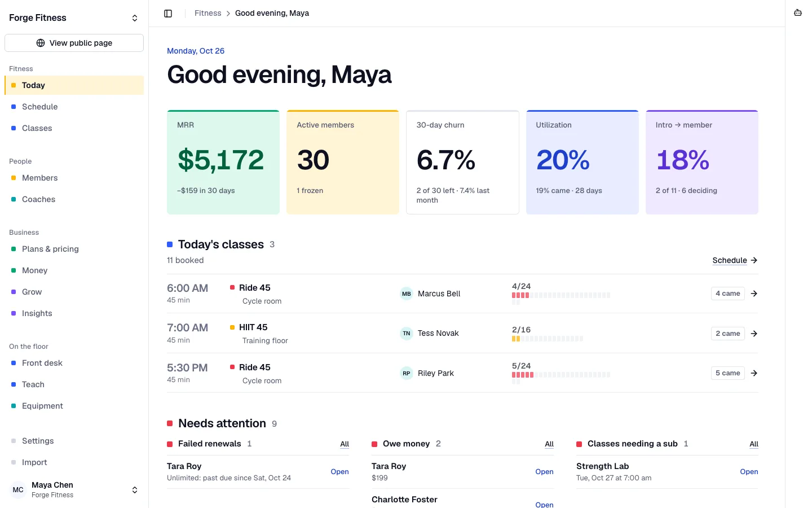This screenshot has height=508, width=812.
Task: Click the Utilization 20% card
Action: (582, 162)
